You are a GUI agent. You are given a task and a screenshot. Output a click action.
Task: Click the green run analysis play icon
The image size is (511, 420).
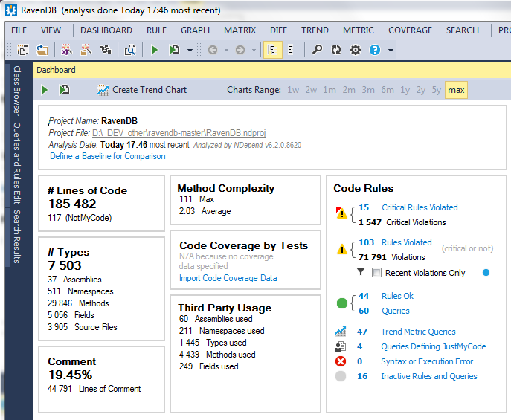coord(155,50)
